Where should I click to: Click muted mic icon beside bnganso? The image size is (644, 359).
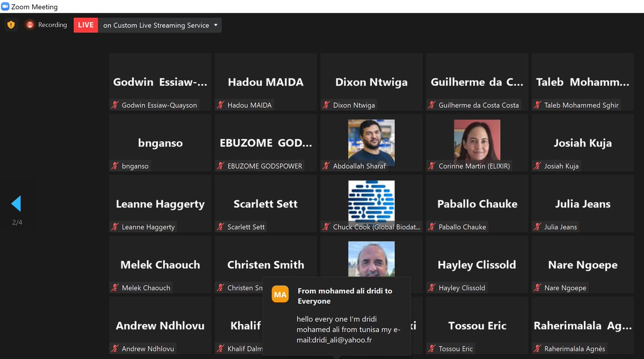(x=115, y=166)
